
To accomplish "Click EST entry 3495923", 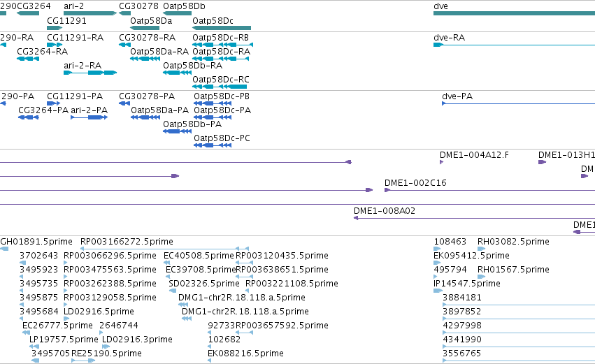I will 38,270.
